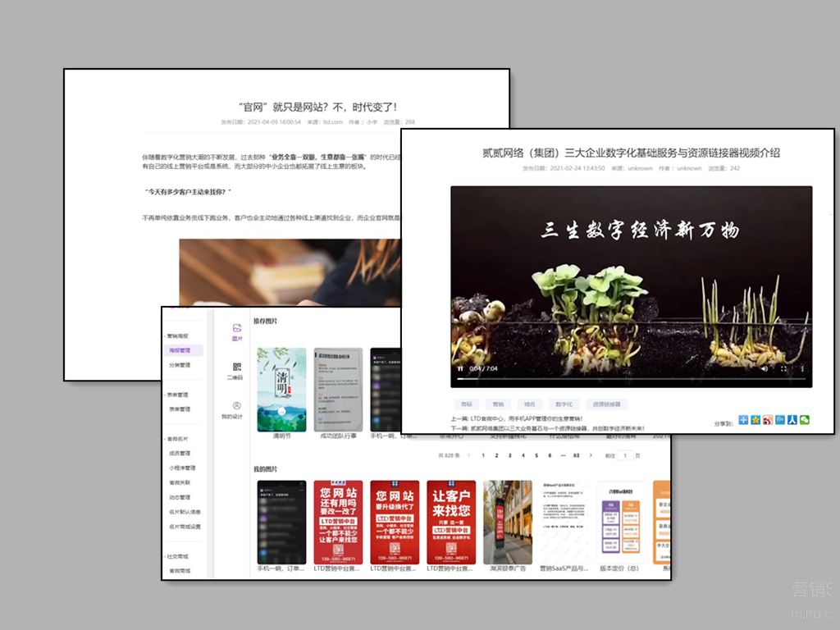Open the video player's three-dot options menu

[802, 369]
